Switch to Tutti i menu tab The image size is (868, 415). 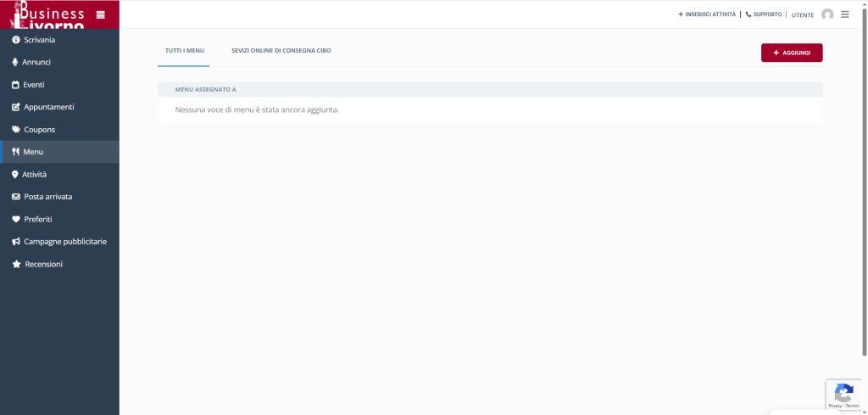[x=184, y=51]
